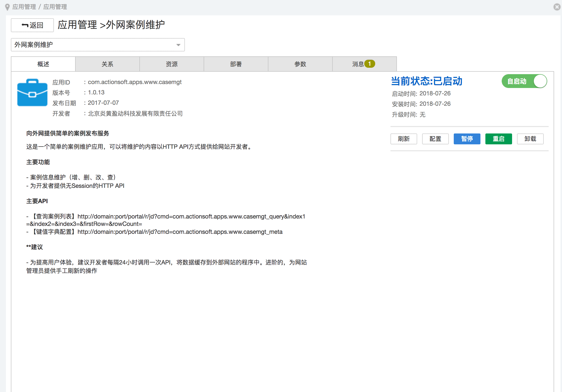Click the second 应用管理 breadcrumb link

click(x=55, y=7)
